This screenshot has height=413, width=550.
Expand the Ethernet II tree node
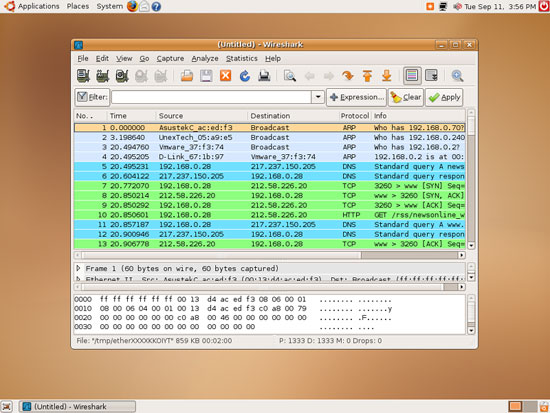coord(79,279)
